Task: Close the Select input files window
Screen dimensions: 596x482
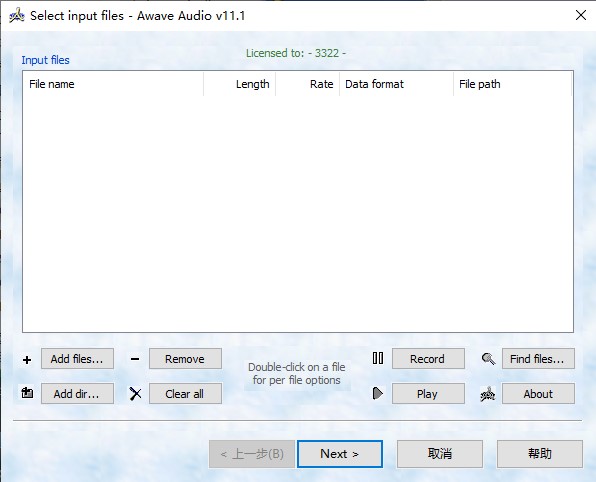Action: point(581,15)
